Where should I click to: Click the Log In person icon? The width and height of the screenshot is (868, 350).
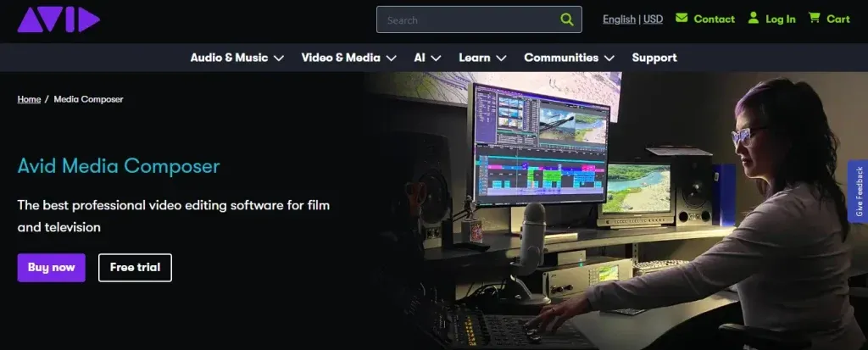tap(753, 19)
